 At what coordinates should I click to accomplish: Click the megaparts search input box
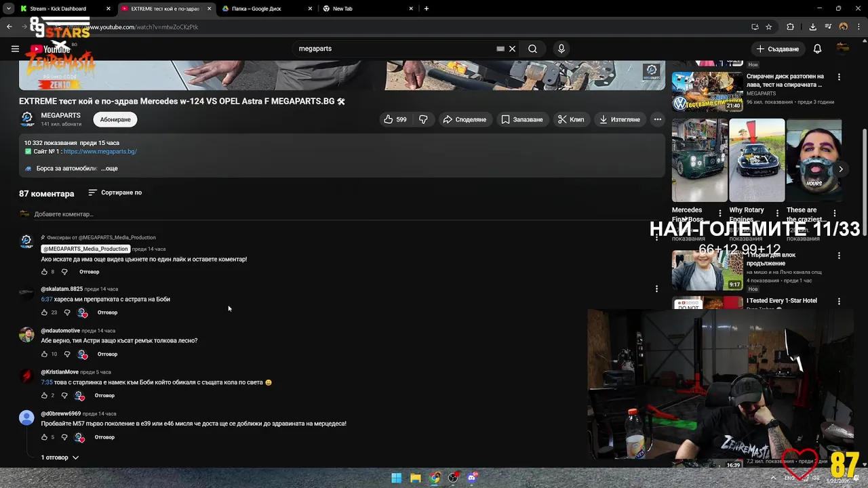(x=397, y=49)
